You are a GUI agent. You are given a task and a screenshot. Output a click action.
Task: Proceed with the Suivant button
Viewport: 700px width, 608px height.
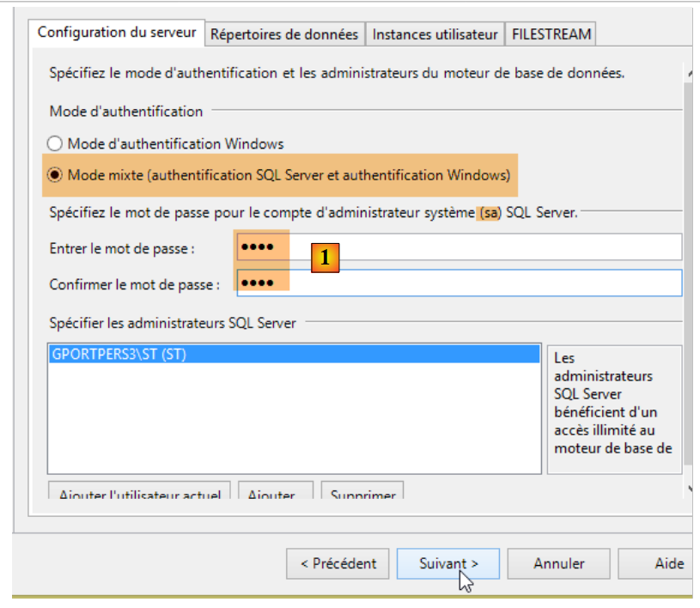[448, 564]
